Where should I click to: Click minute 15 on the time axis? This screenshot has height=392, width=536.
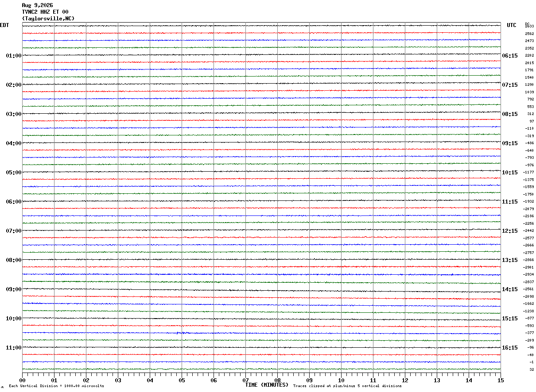pyautogui.click(x=501, y=380)
